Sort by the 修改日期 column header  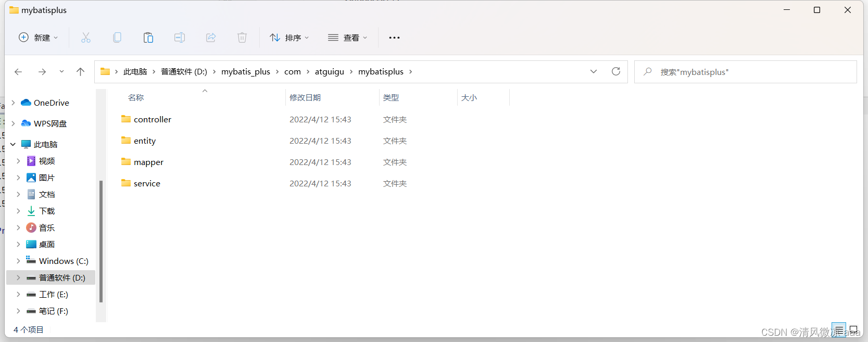pyautogui.click(x=305, y=98)
